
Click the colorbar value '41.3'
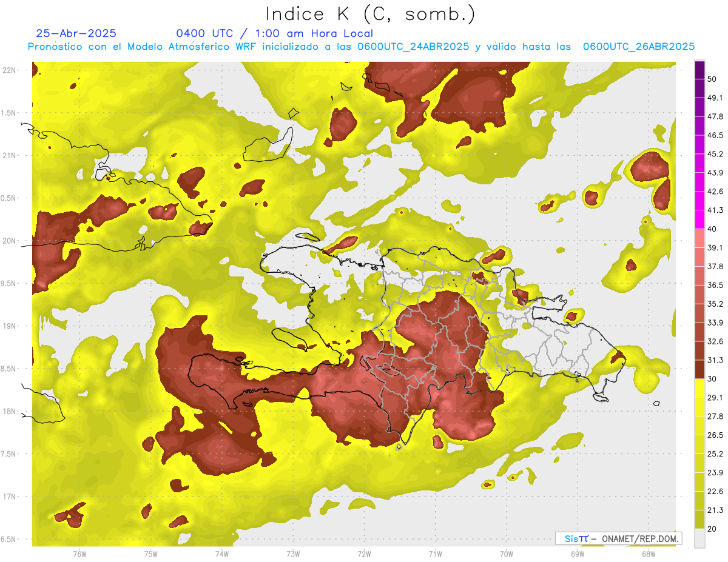[x=715, y=210]
